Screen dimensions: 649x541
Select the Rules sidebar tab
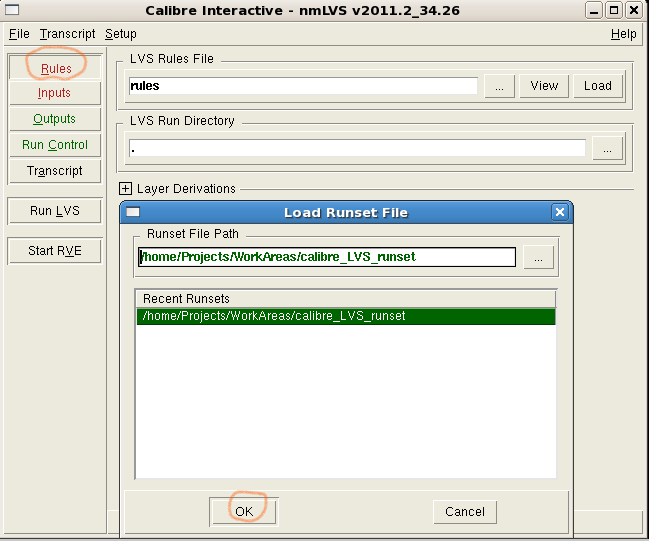click(x=55, y=68)
